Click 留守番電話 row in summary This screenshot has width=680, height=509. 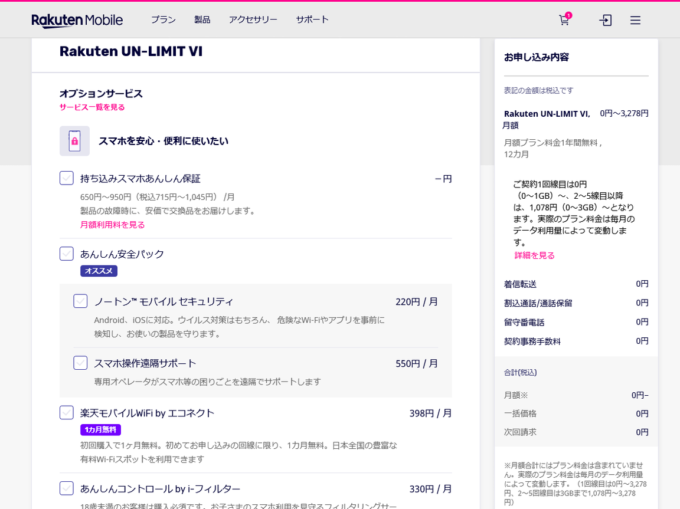tap(576, 322)
